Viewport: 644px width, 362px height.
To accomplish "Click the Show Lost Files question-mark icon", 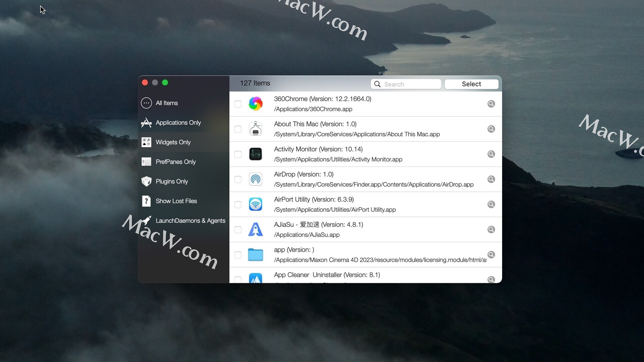I will tap(146, 201).
